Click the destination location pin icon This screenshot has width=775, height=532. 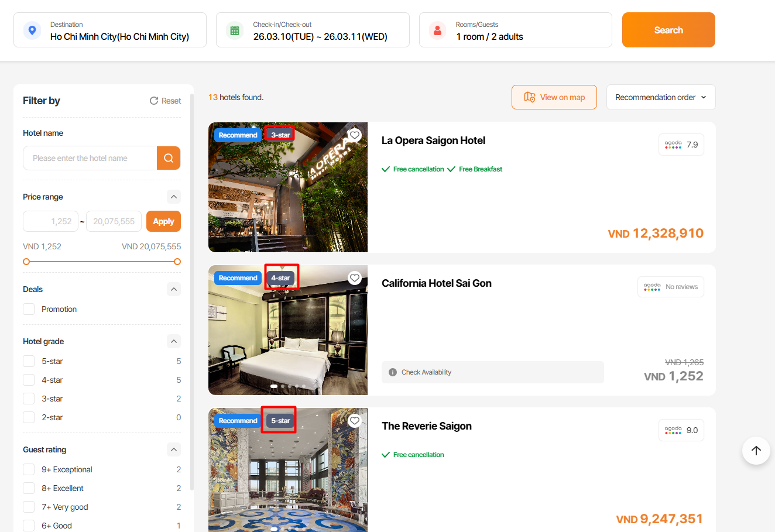click(x=32, y=30)
